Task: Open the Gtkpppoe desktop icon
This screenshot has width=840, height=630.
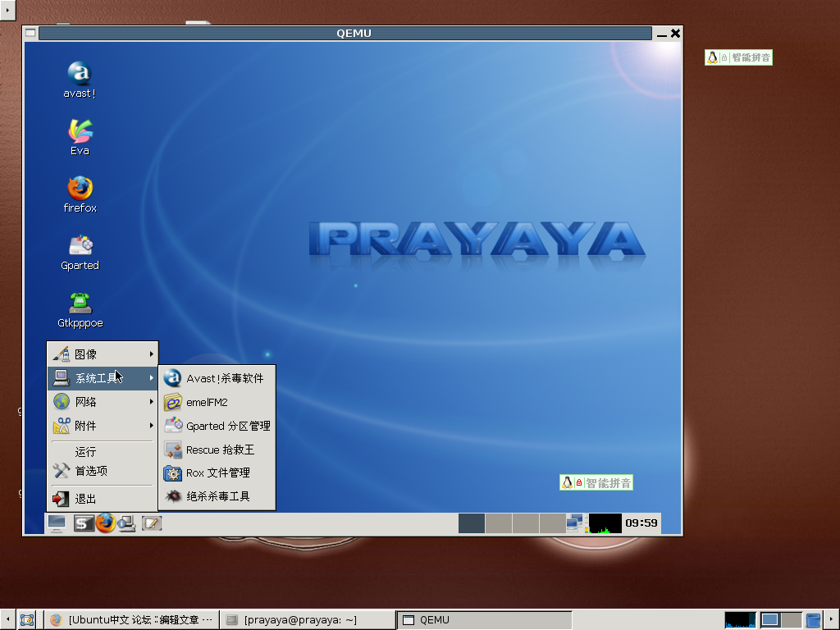Action: (x=80, y=310)
